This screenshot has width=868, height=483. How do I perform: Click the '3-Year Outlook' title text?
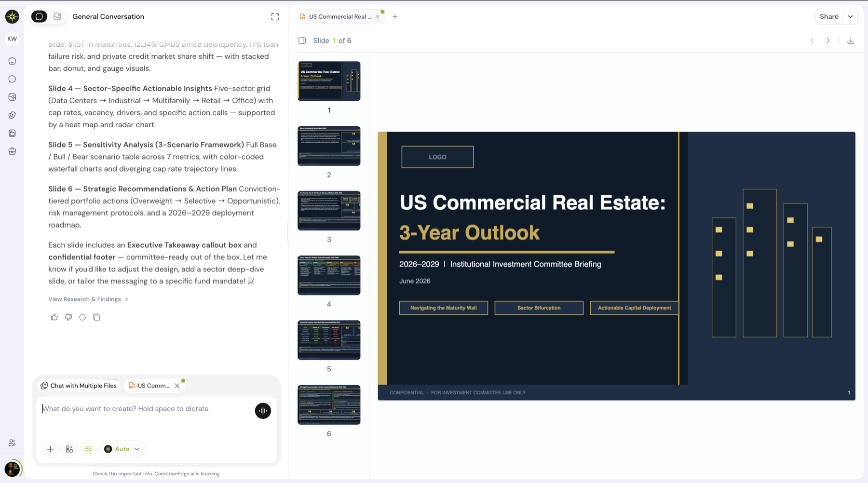469,233
